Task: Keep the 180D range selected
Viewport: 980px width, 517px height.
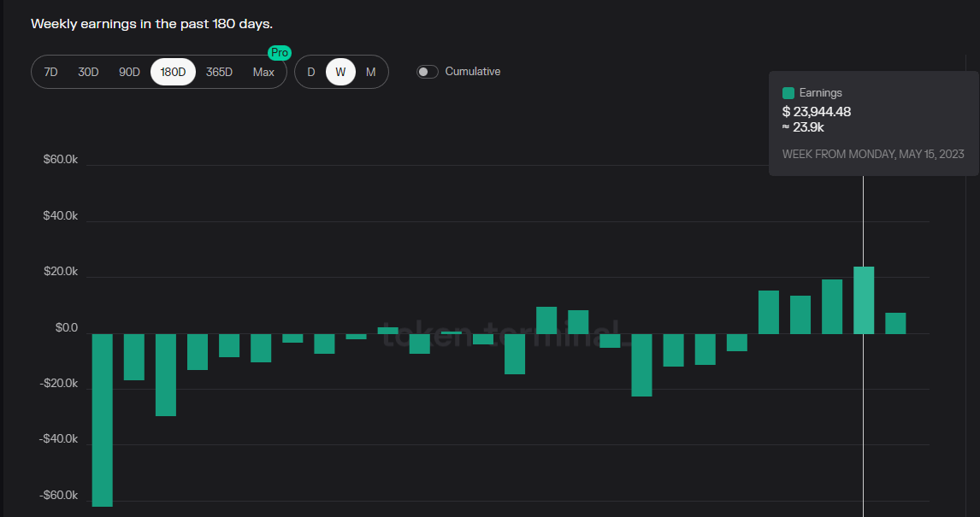Action: (x=173, y=72)
